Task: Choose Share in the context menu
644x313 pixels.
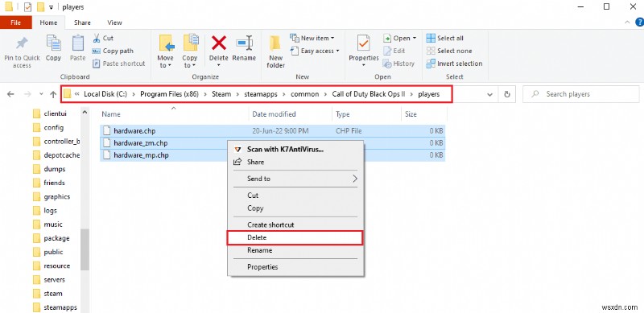Action: pyautogui.click(x=295, y=163)
